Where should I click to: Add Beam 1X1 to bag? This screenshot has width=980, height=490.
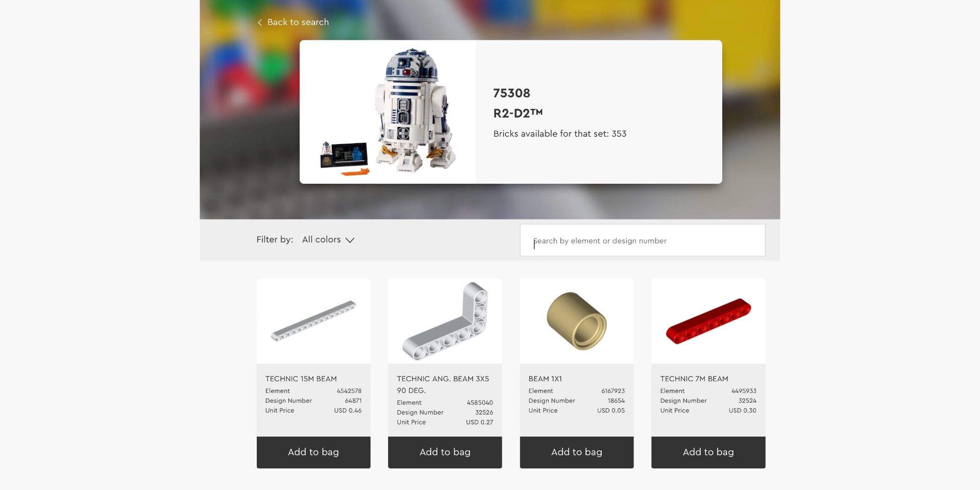tap(577, 452)
